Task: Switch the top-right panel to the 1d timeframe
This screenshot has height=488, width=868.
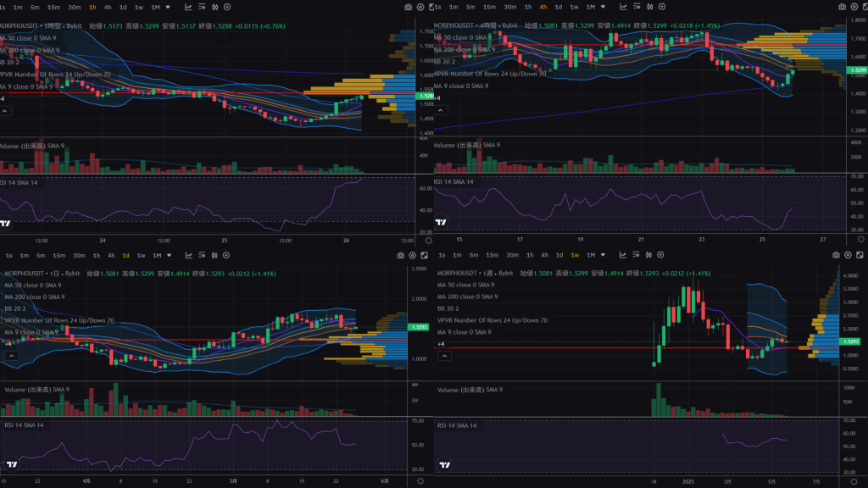Action: (x=559, y=7)
